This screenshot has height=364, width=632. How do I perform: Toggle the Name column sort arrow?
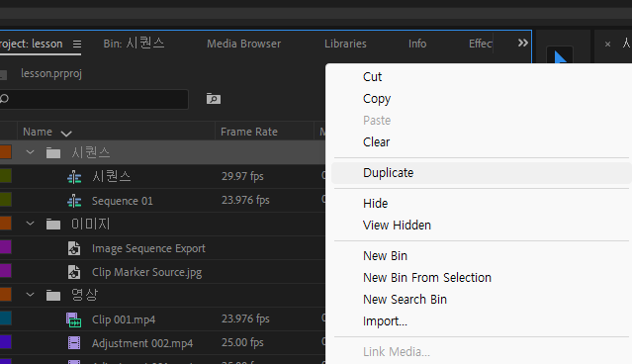(x=66, y=133)
